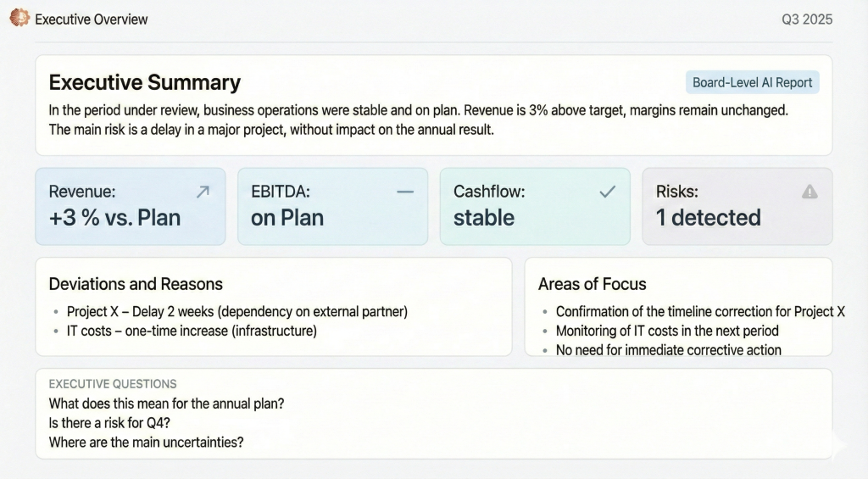Open the Board-Level AI Report badge
This screenshot has width=868, height=479.
click(x=752, y=82)
